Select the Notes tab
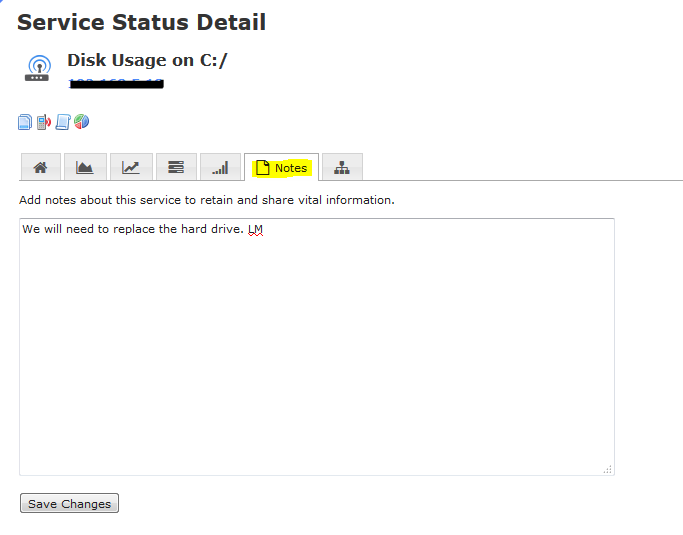Viewport: 683px width, 535px height. pyautogui.click(x=281, y=167)
